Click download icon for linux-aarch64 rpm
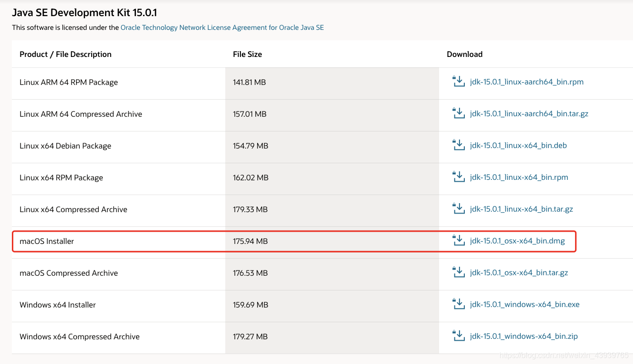 [458, 82]
